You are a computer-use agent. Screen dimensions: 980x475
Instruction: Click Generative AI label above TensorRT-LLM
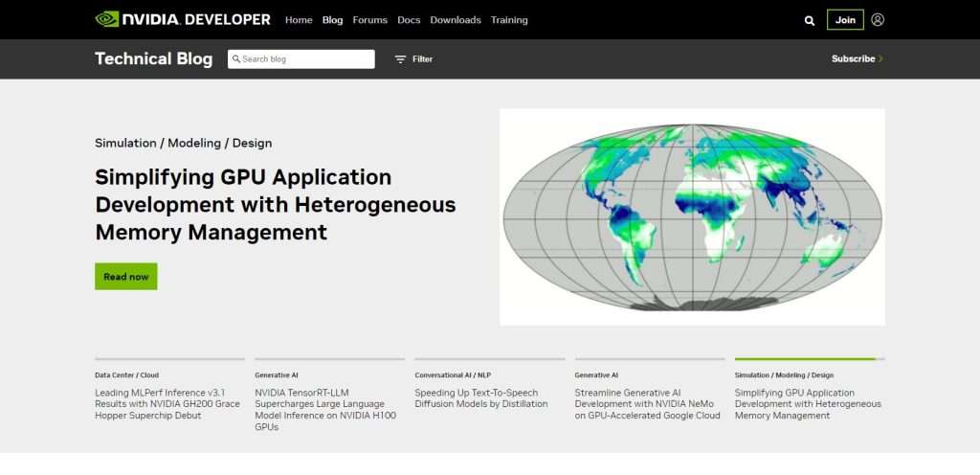(x=277, y=375)
